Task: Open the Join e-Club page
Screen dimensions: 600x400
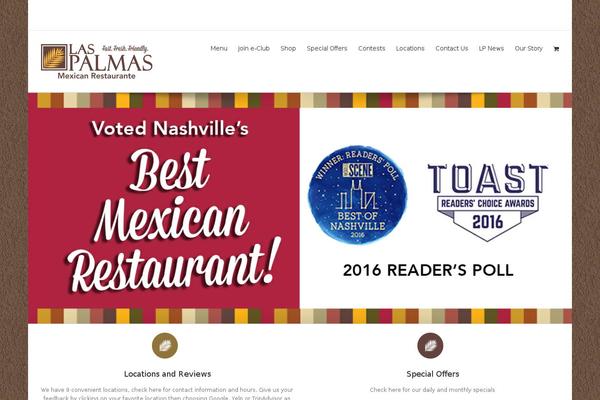Action: [254, 49]
